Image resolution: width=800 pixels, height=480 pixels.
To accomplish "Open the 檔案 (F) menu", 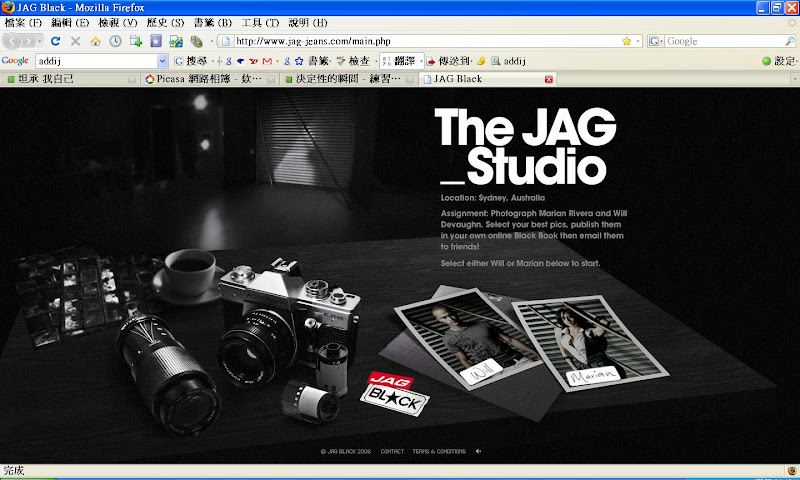I will (x=23, y=22).
